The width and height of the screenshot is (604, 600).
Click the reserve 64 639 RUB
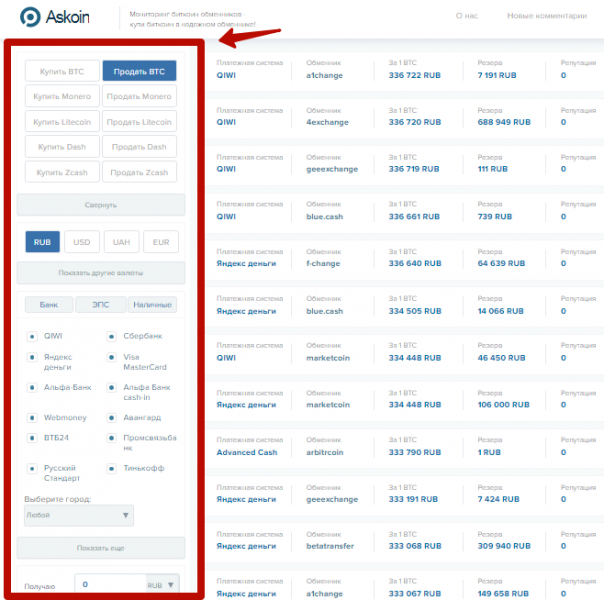501,263
